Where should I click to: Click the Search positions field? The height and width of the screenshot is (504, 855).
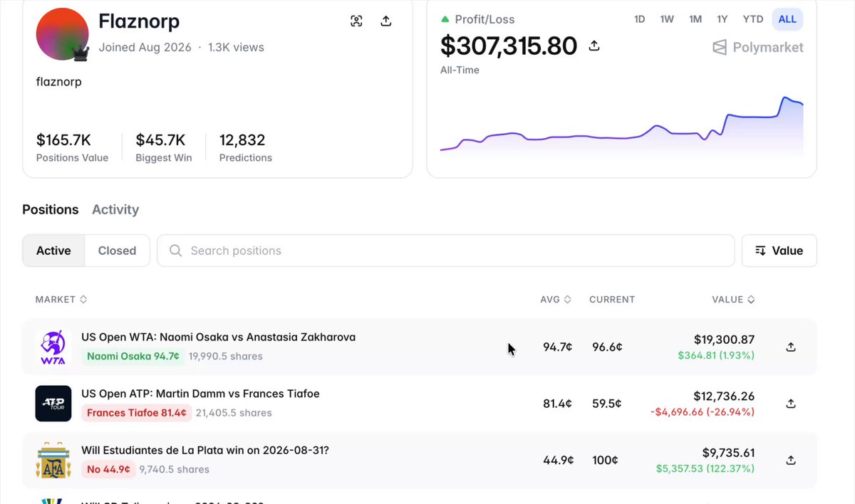pos(445,251)
